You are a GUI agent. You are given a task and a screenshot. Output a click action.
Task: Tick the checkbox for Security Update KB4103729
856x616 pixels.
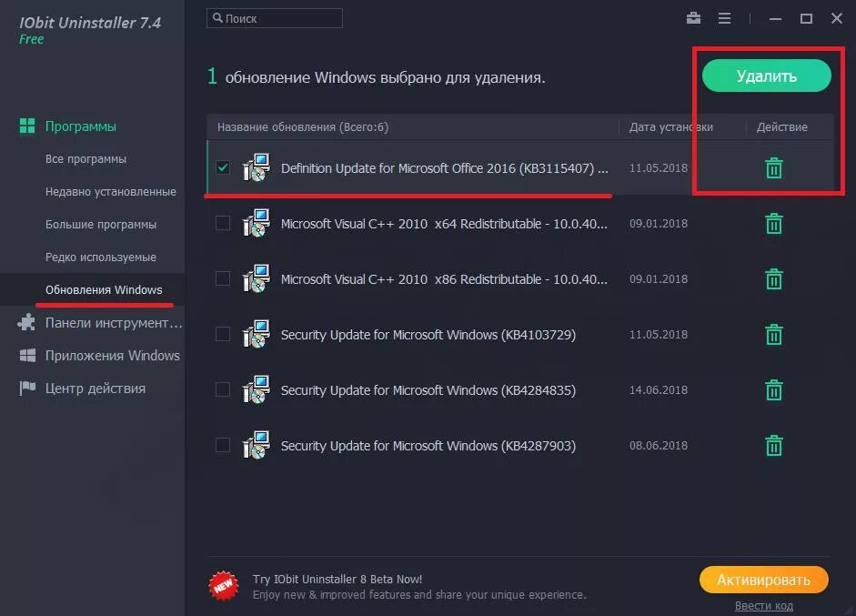pyautogui.click(x=223, y=334)
